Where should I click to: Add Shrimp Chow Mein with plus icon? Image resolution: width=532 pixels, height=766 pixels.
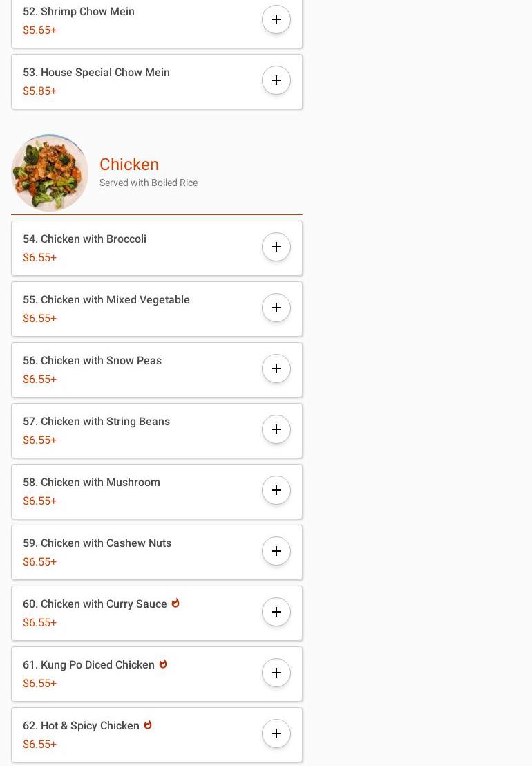(276, 20)
